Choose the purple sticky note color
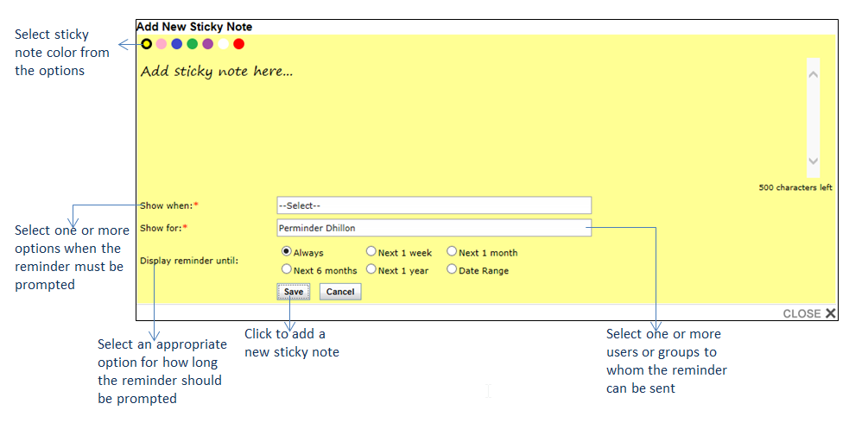The height and width of the screenshot is (429, 868). click(x=207, y=44)
